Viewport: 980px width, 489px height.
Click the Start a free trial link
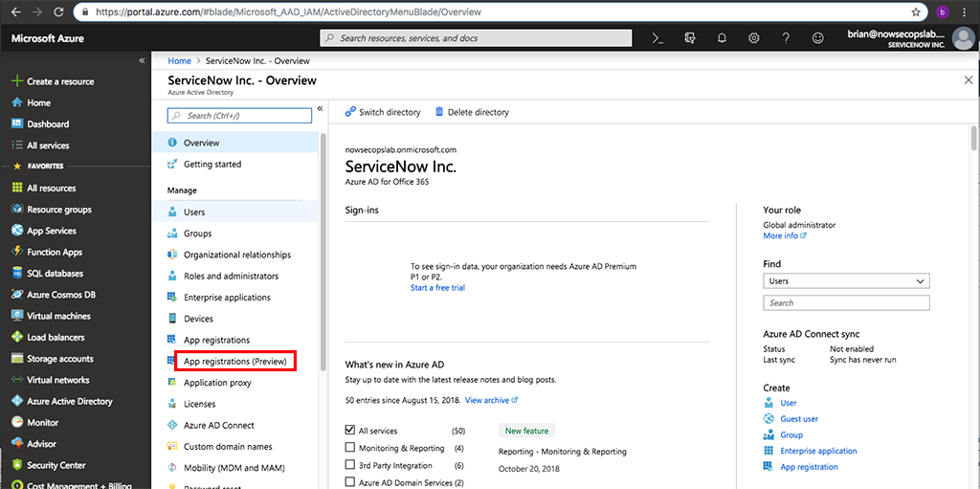click(x=437, y=288)
